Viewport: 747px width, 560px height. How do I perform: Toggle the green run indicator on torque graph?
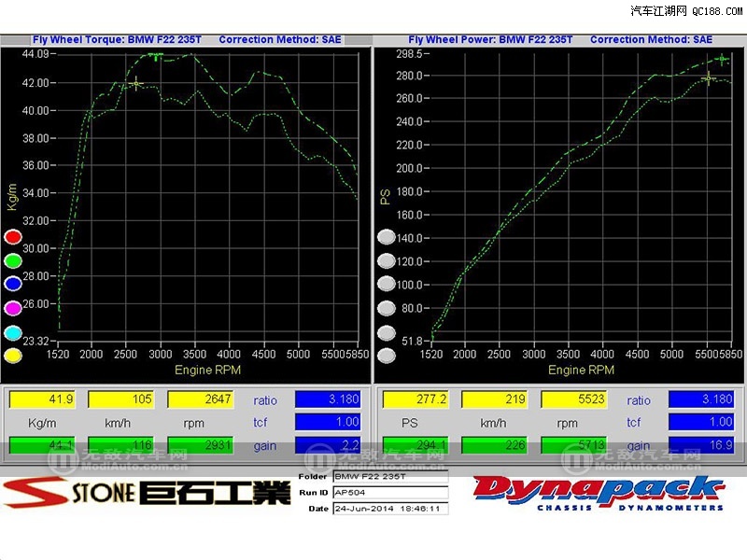[x=13, y=260]
